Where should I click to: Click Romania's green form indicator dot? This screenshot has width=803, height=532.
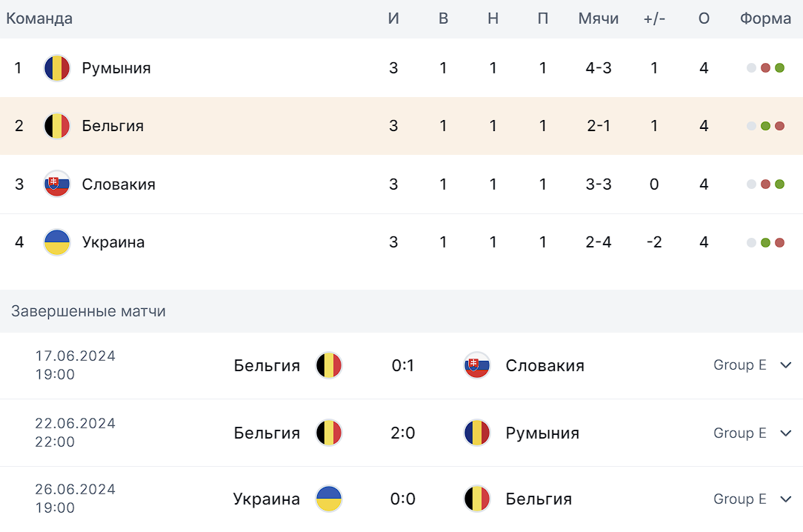click(x=779, y=68)
